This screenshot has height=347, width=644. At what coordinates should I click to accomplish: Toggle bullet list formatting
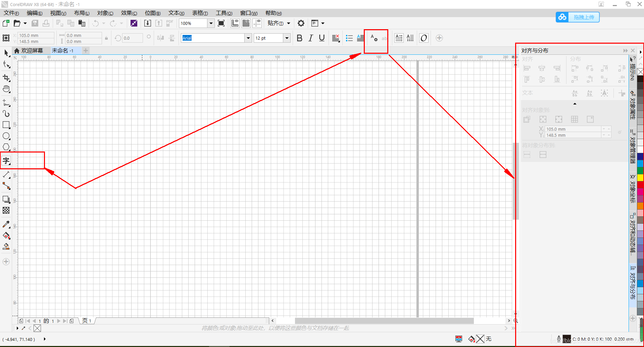click(349, 38)
